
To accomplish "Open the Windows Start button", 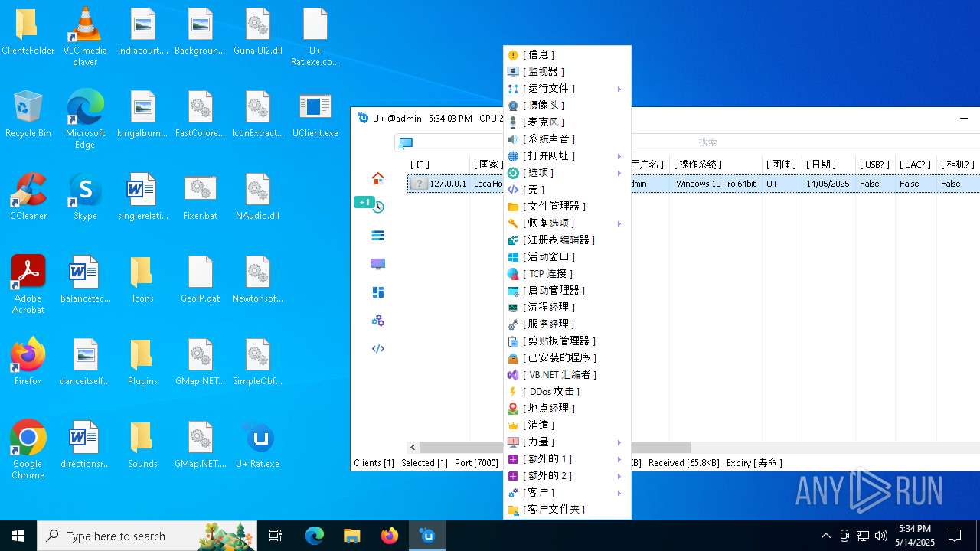I will point(18,536).
